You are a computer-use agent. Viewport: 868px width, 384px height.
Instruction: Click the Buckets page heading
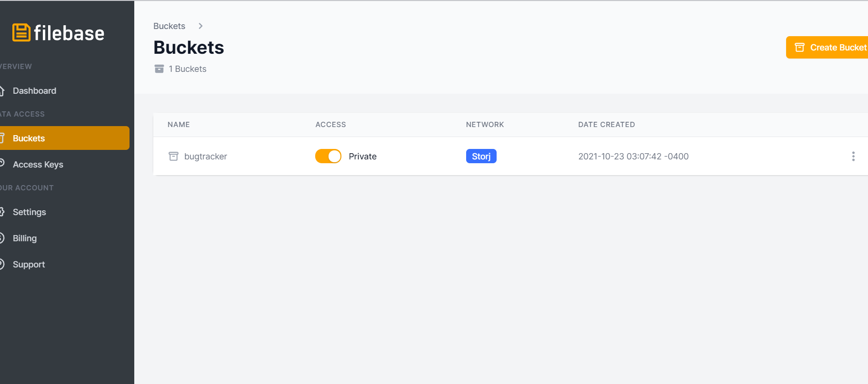coord(189,48)
